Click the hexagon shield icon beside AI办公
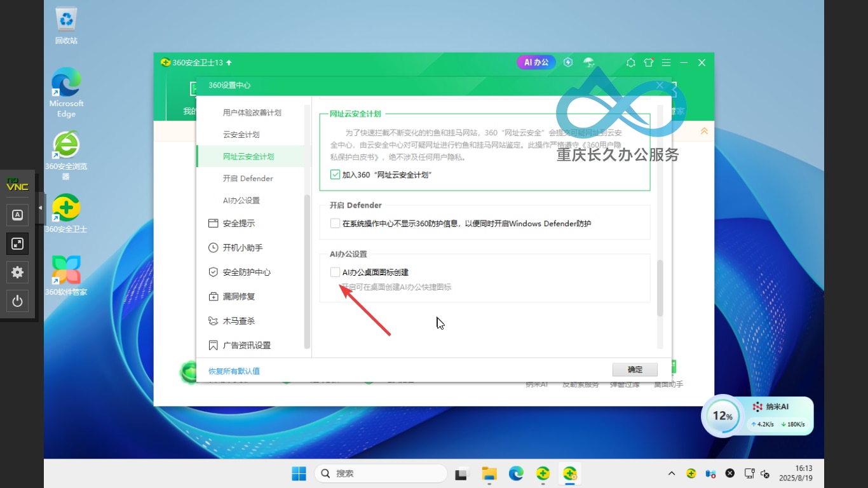Viewport: 868px width, 488px height. coord(568,62)
